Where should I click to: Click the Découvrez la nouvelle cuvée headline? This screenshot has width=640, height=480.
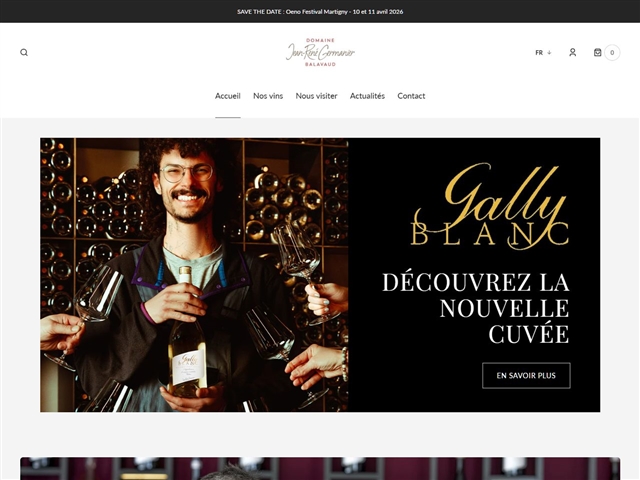[x=476, y=308]
